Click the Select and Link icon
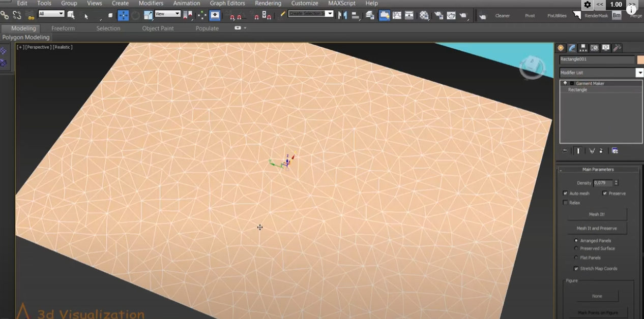The height and width of the screenshot is (319, 644). point(5,16)
